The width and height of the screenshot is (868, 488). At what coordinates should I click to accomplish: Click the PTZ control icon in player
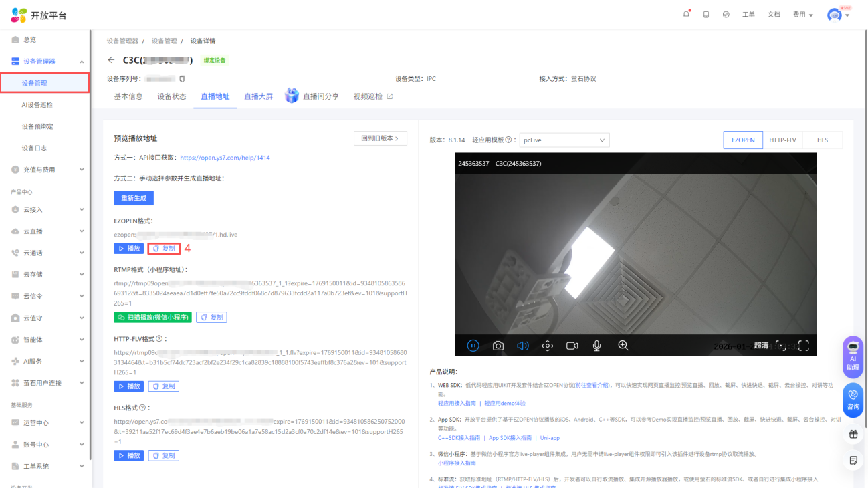click(x=548, y=346)
